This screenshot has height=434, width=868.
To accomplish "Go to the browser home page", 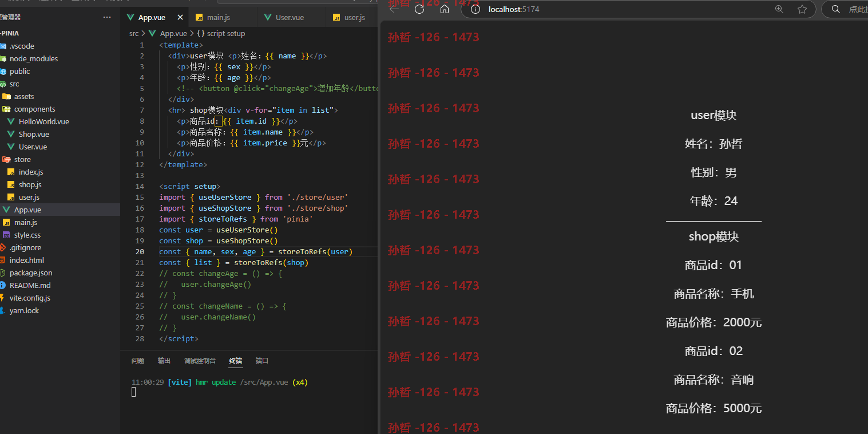I will pyautogui.click(x=445, y=9).
